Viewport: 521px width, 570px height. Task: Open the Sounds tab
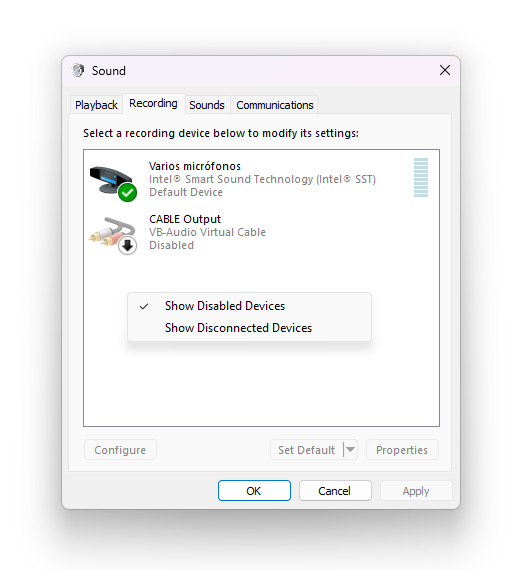point(207,105)
